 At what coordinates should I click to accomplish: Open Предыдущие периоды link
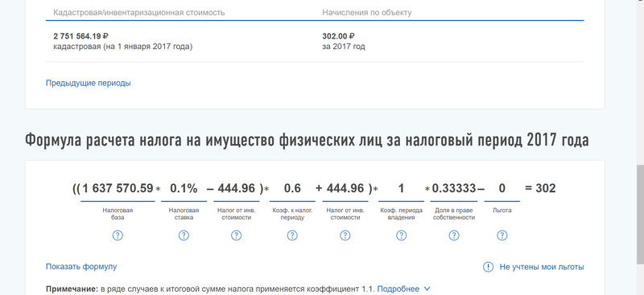pyautogui.click(x=89, y=83)
